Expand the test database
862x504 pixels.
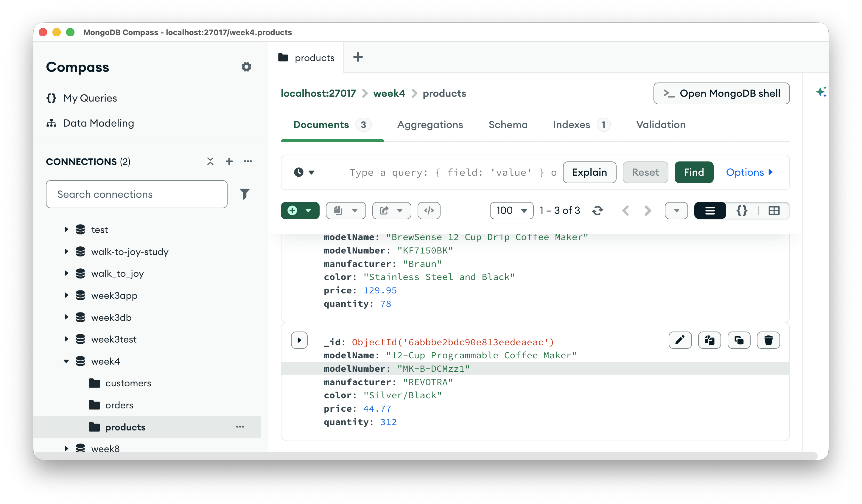point(66,230)
